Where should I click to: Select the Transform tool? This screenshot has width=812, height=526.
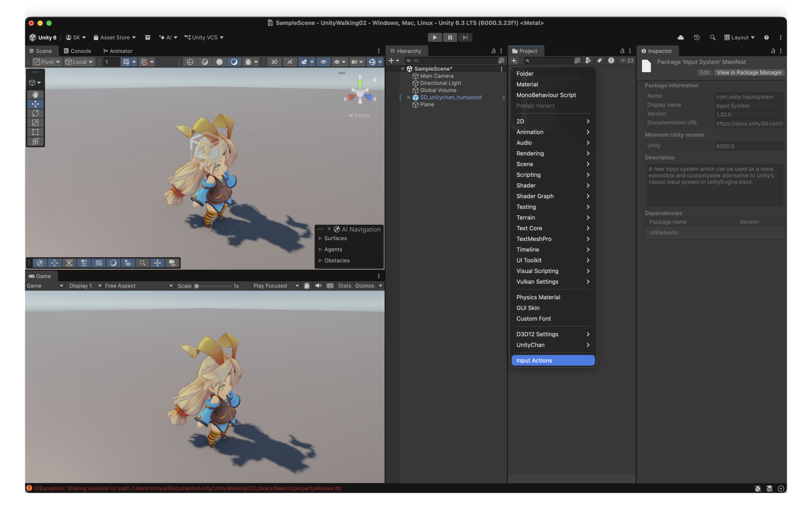point(35,141)
